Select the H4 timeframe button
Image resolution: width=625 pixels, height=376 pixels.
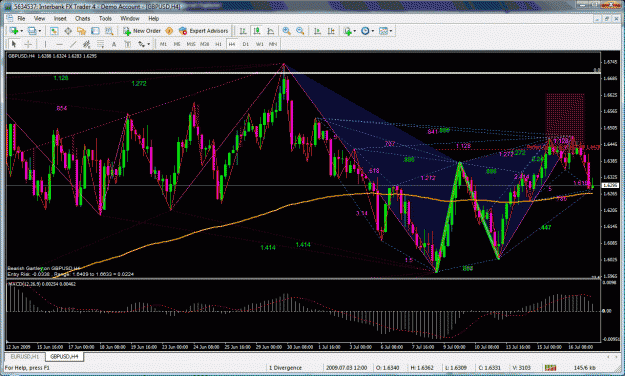232,44
